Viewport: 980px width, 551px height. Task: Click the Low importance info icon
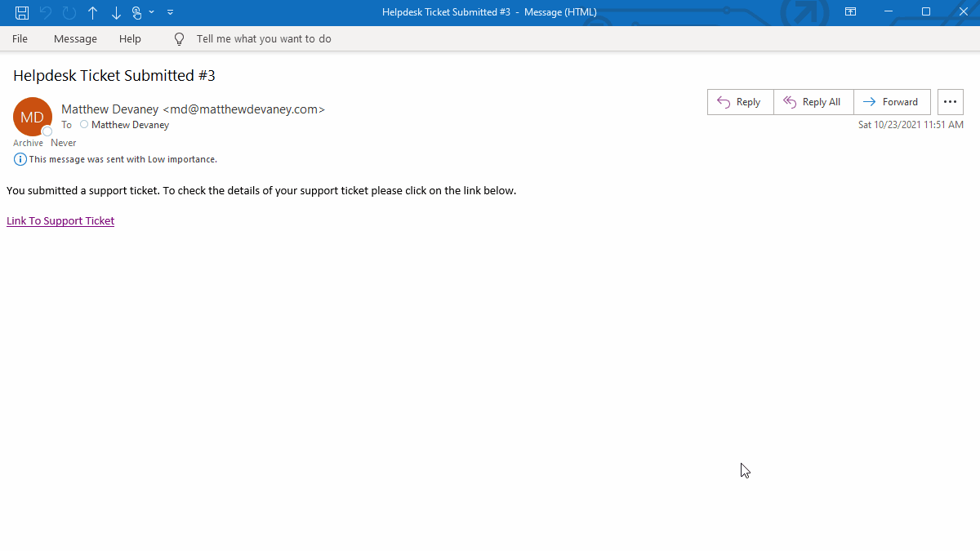click(20, 159)
